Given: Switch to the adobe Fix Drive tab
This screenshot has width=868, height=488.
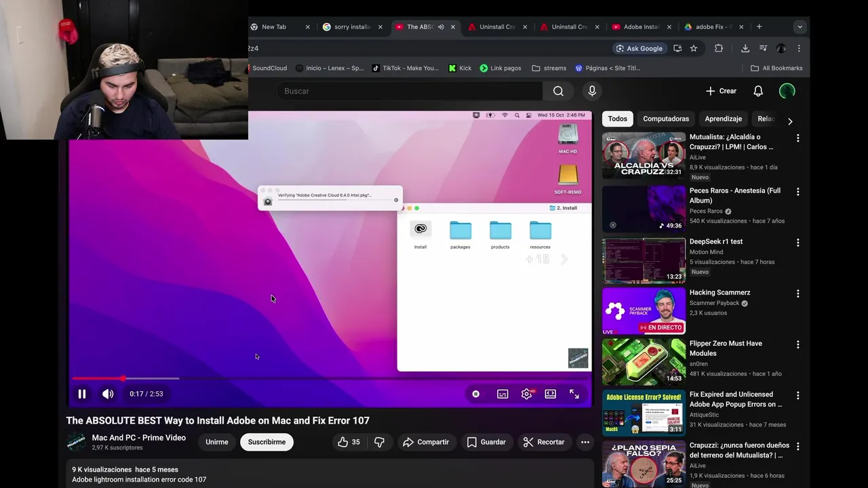Looking at the screenshot, I should [714, 27].
